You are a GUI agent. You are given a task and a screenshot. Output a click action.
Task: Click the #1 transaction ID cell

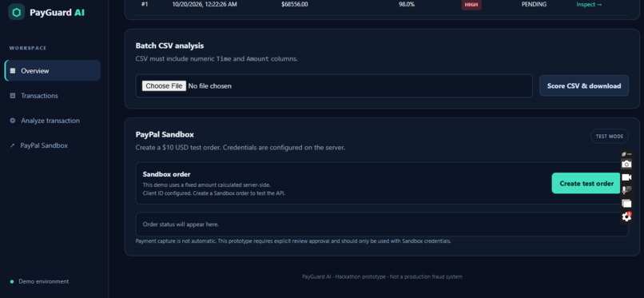point(144,4)
